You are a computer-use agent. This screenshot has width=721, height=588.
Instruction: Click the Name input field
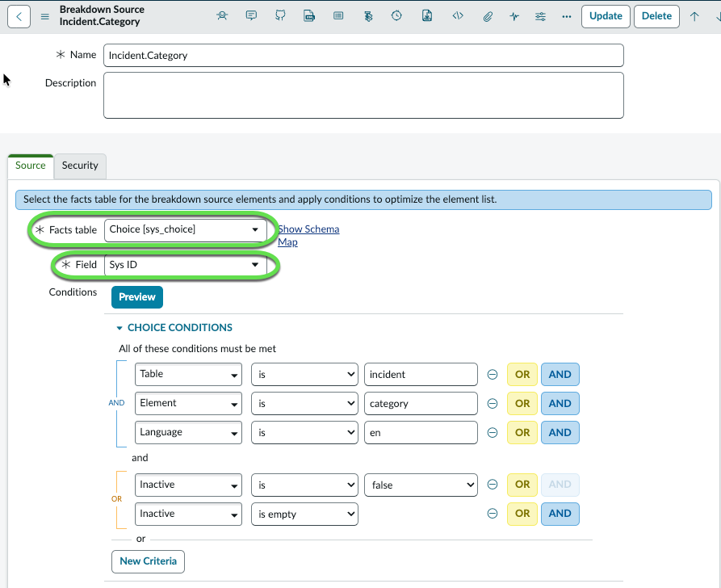(x=363, y=56)
